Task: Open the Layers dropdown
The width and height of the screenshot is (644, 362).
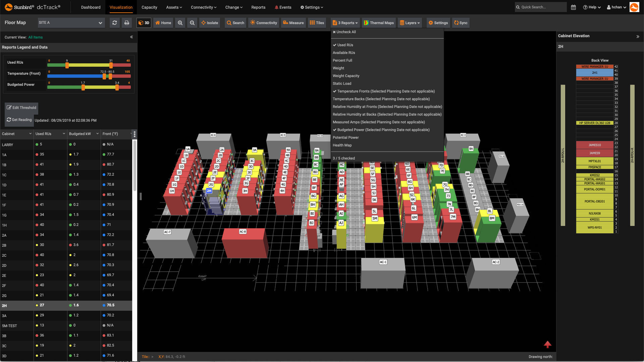Action: click(x=410, y=23)
